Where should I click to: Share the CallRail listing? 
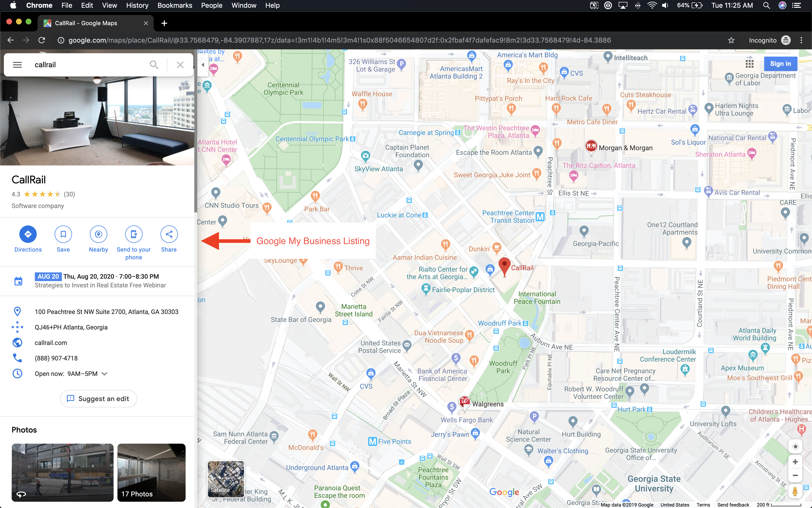pyautogui.click(x=169, y=234)
